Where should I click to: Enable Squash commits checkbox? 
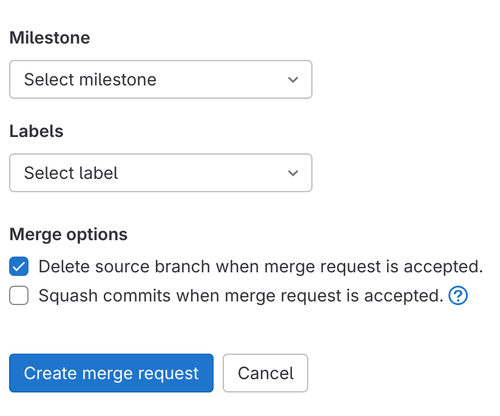[19, 295]
